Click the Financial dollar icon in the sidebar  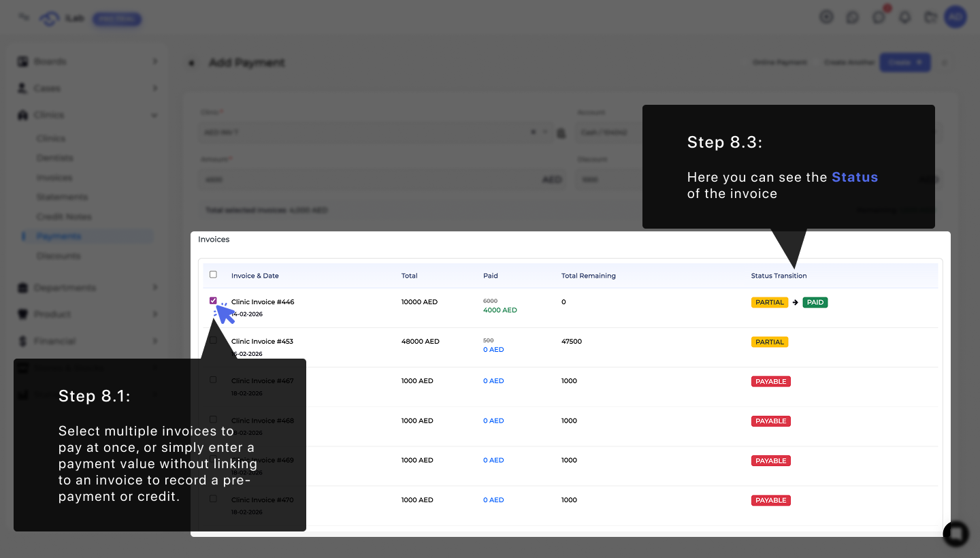point(23,341)
